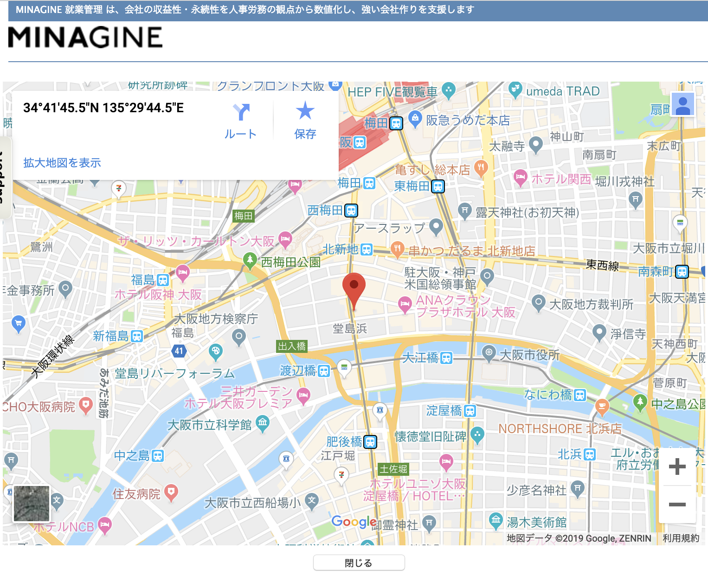Click the 北浜 station icon

click(x=589, y=454)
